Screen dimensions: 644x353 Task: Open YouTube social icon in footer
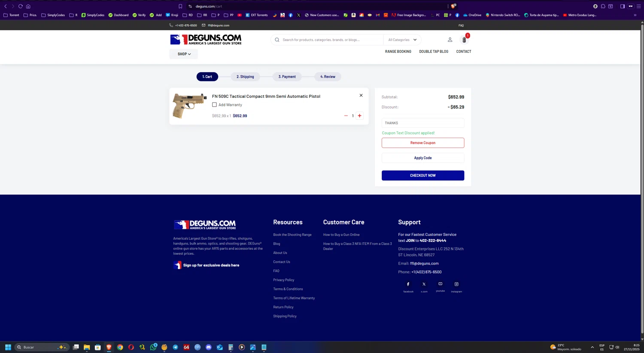[440, 284]
